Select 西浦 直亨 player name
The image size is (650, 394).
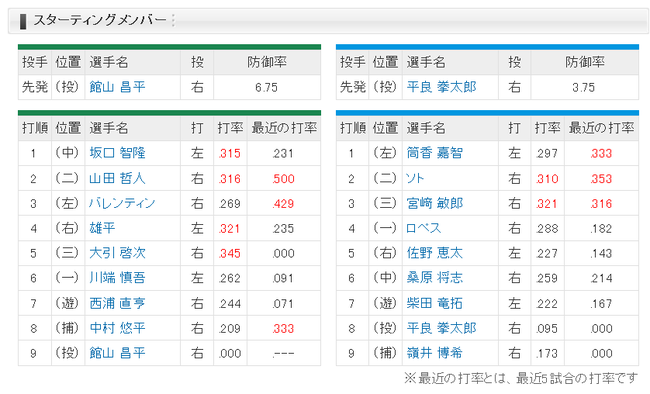click(x=117, y=303)
